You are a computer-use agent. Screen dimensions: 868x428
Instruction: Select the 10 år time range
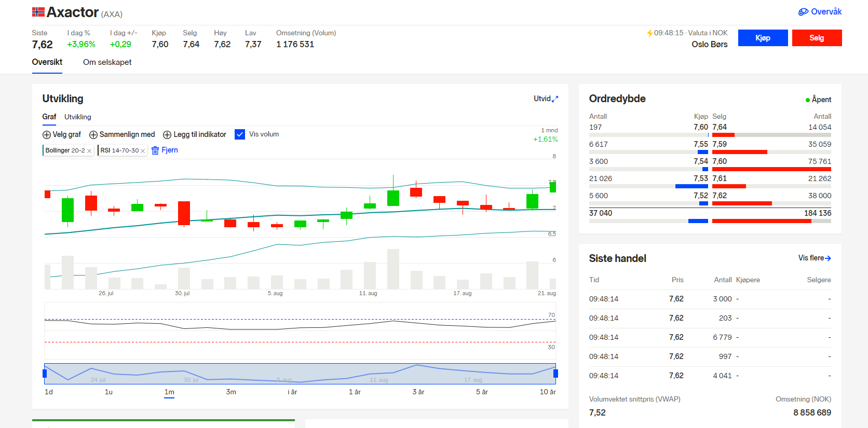click(548, 392)
